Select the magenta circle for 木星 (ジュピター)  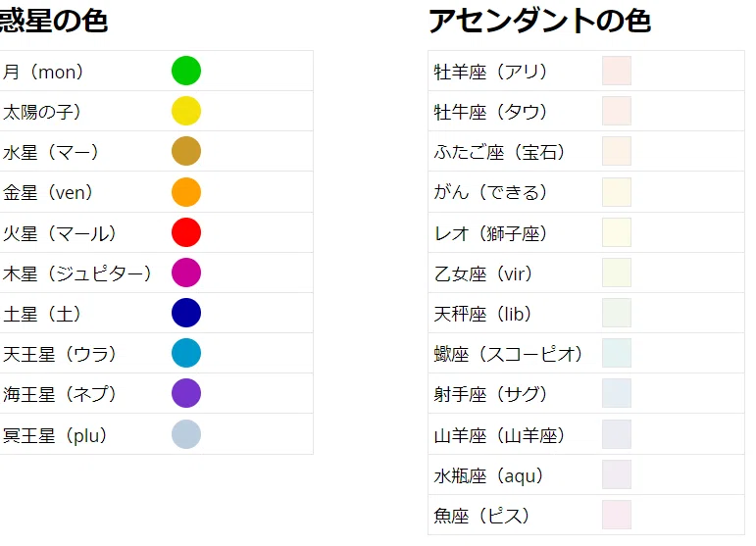click(186, 273)
